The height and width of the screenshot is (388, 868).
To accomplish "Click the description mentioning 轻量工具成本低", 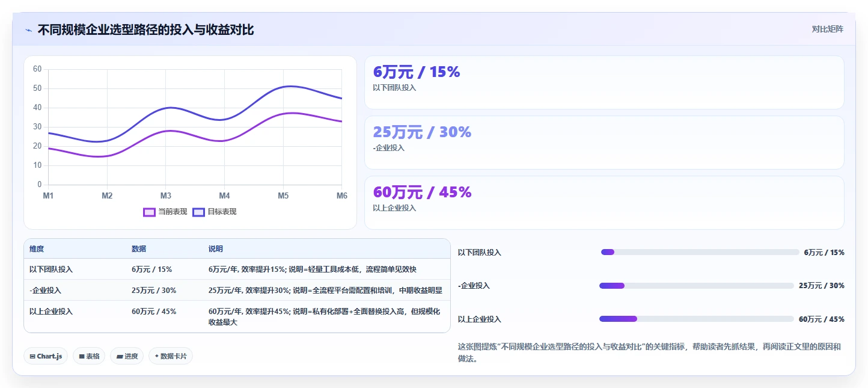I will click(313, 269).
